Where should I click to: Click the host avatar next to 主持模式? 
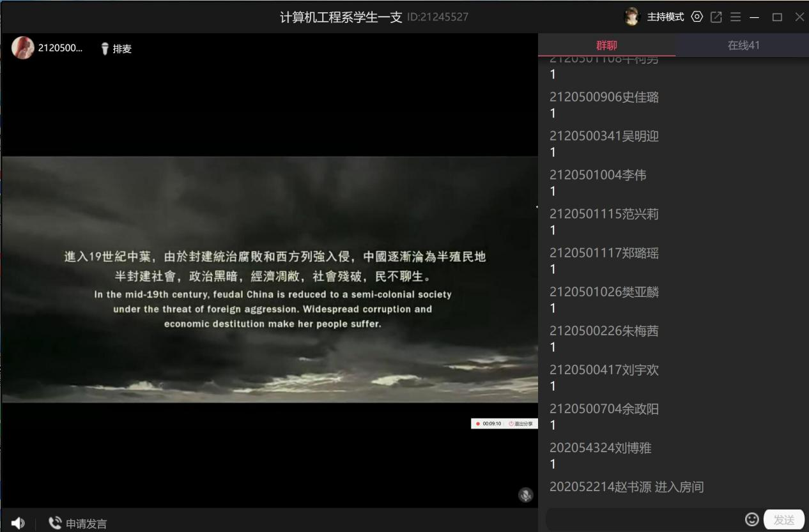pos(632,17)
